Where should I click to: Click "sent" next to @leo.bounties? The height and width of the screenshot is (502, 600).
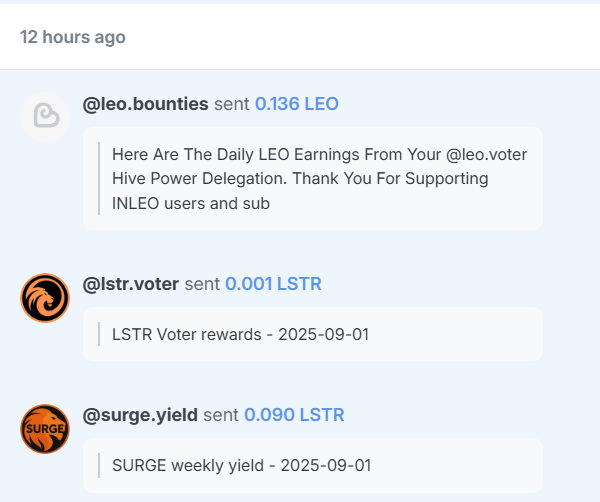click(232, 104)
